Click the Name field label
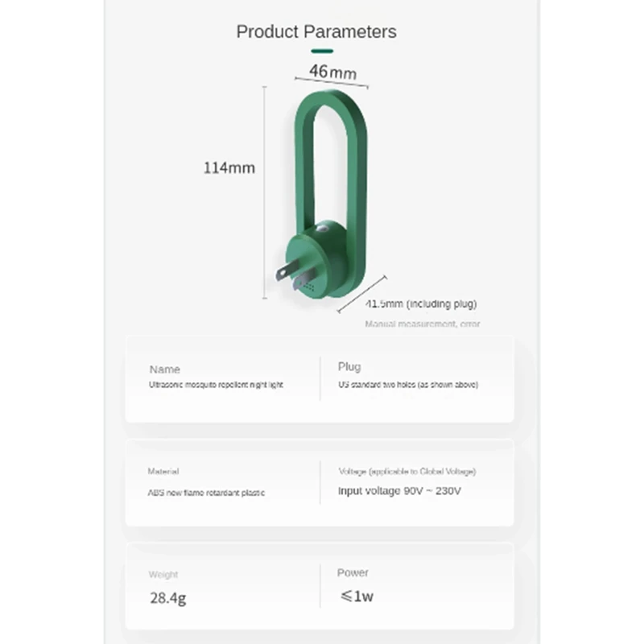This screenshot has height=644, width=644. point(165,369)
